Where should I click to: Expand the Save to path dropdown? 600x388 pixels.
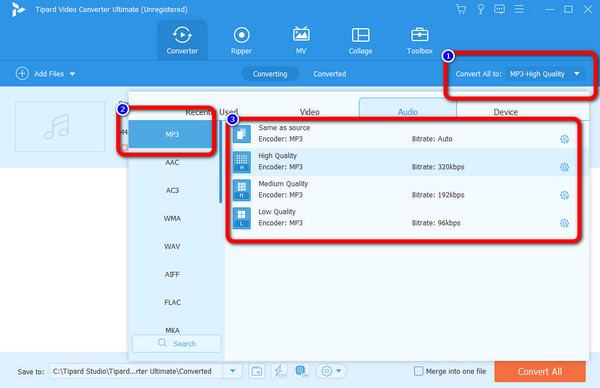[233, 371]
